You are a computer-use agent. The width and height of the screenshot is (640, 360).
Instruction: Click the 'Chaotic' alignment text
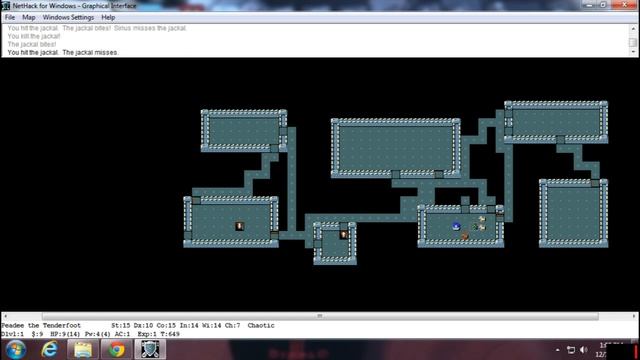(x=261, y=326)
